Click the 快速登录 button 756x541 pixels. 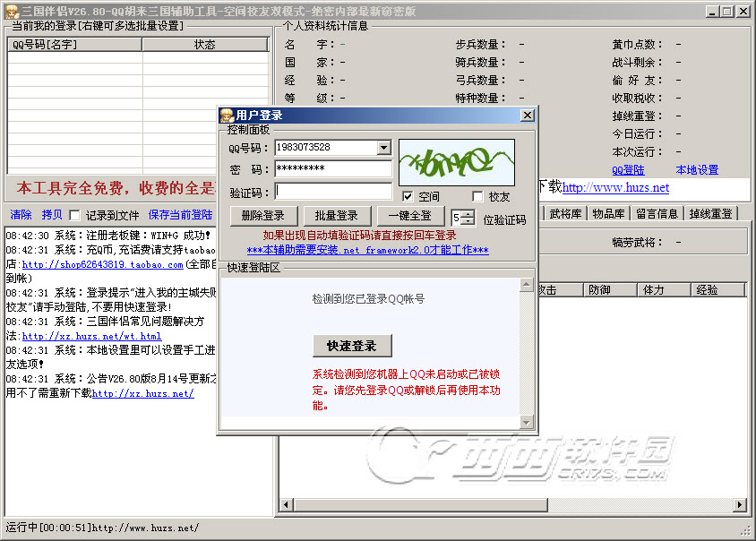(x=352, y=346)
